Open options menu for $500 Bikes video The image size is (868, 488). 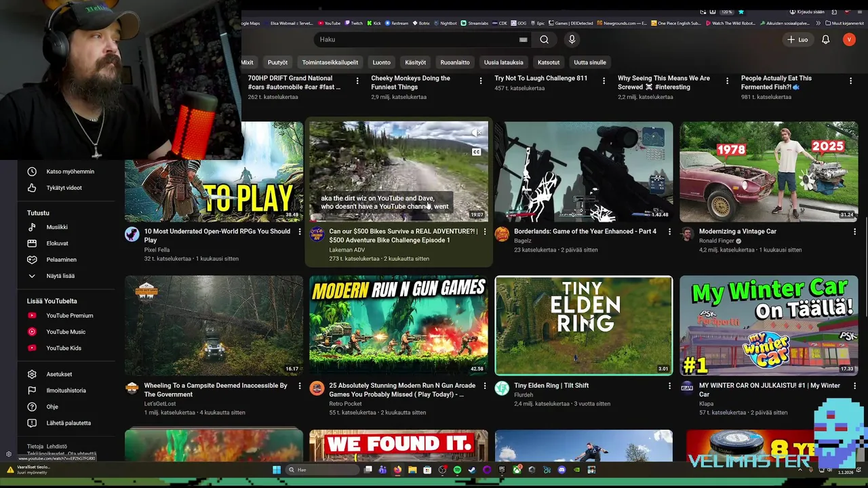point(484,232)
